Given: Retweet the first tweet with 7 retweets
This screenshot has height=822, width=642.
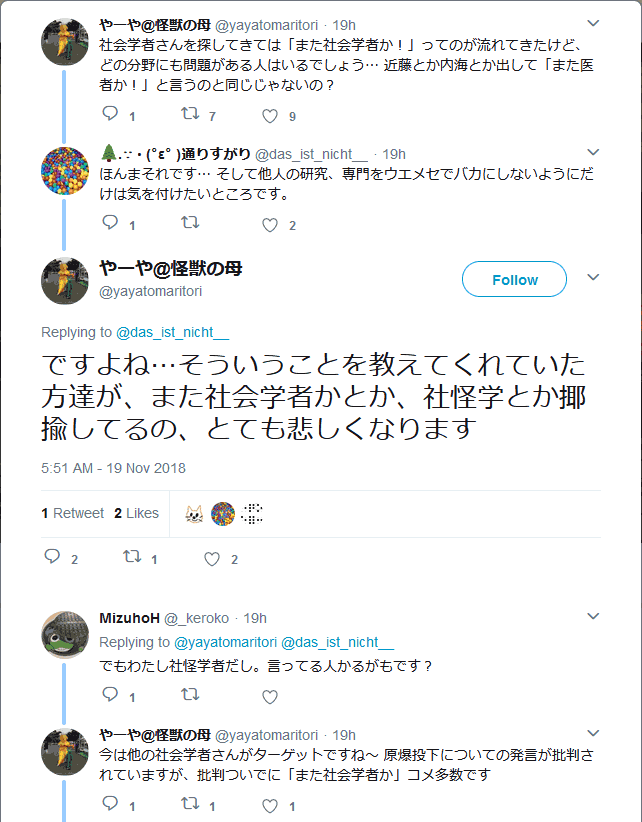Looking at the screenshot, I should (x=189, y=116).
